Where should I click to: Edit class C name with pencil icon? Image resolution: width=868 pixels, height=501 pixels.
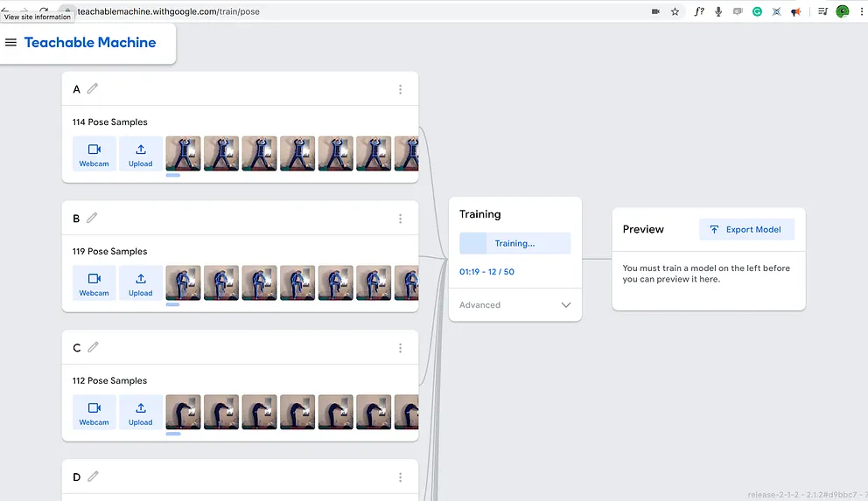93,347
